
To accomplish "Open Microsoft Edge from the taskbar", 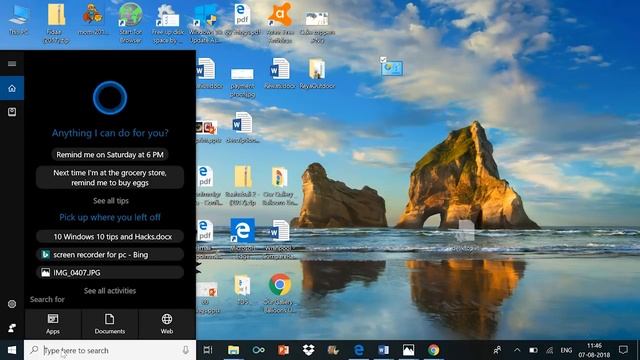I will [359, 350].
